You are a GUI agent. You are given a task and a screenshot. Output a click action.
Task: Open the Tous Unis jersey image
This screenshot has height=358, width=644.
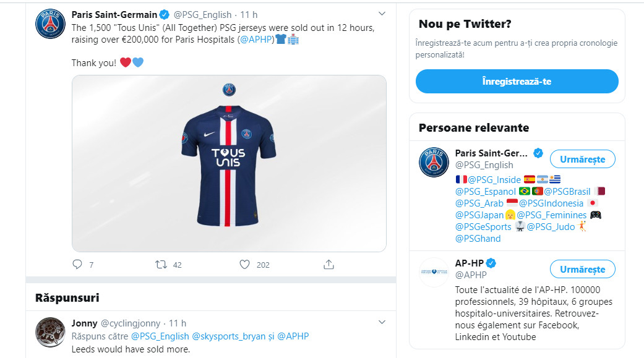[229, 164]
